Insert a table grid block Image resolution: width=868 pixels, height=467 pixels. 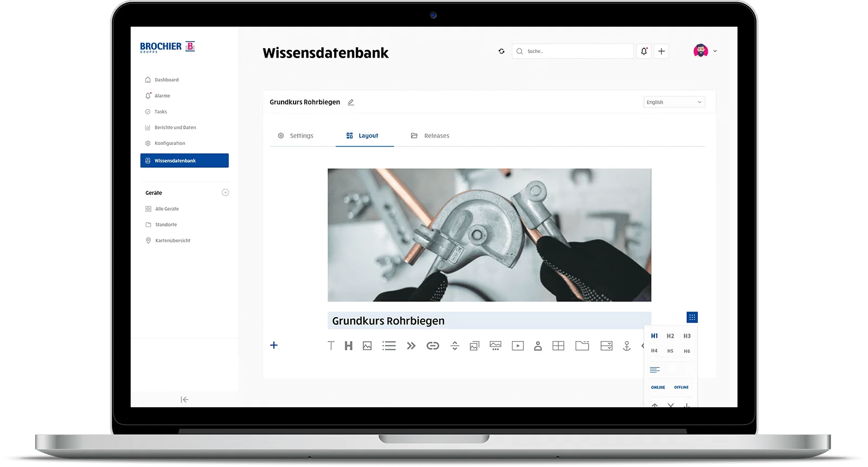[x=558, y=346]
